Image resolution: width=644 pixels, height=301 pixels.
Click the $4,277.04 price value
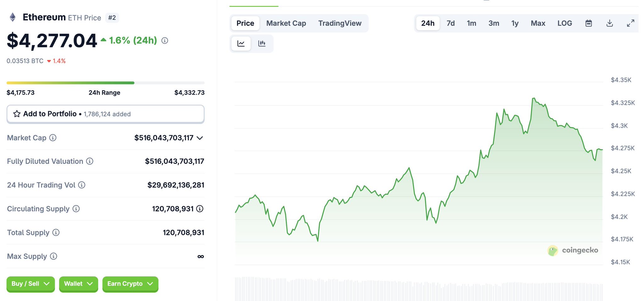(52, 41)
